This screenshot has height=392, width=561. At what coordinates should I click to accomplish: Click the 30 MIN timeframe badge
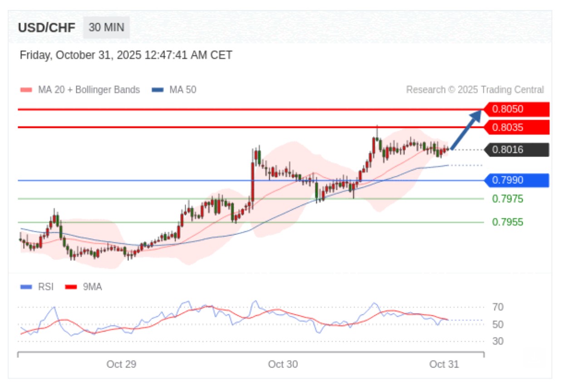[106, 28]
